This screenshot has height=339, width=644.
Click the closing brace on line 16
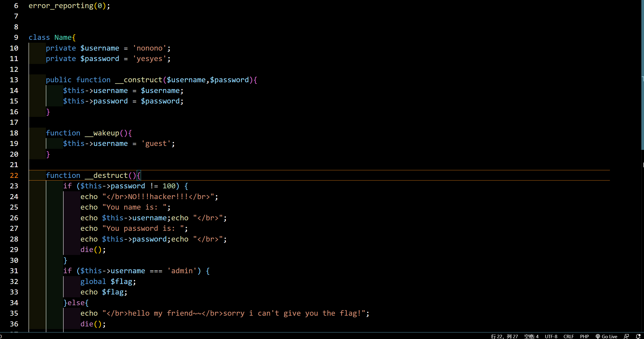coord(48,112)
